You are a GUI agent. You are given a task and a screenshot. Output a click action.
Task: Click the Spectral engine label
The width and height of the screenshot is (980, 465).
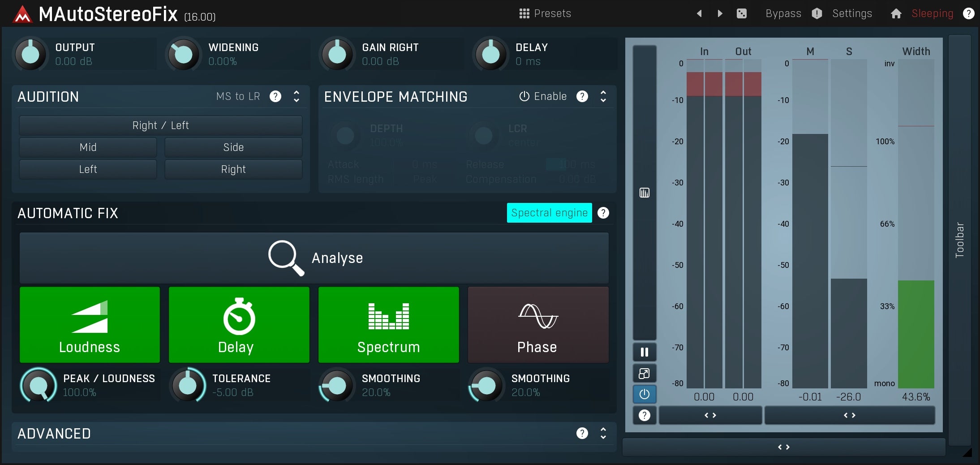pyautogui.click(x=549, y=213)
